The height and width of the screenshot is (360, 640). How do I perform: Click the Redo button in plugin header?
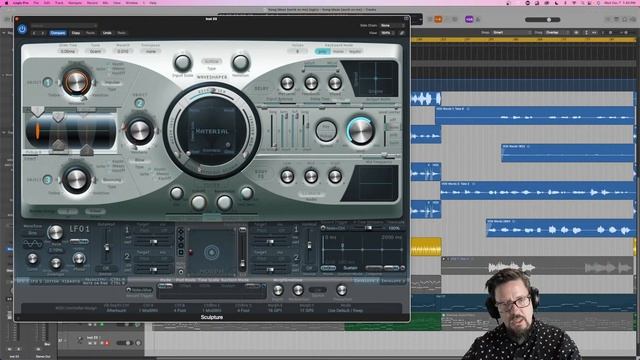122,33
